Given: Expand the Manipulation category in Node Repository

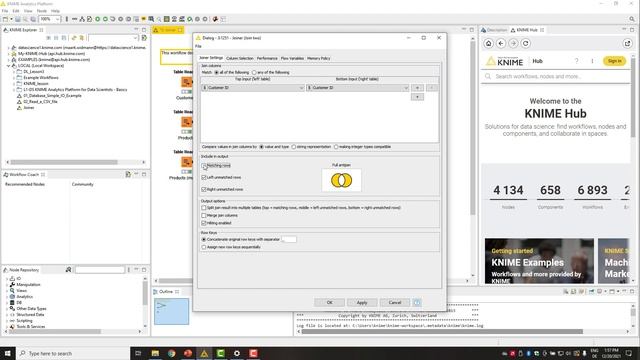Looking at the screenshot, I should pyautogui.click(x=7, y=284).
